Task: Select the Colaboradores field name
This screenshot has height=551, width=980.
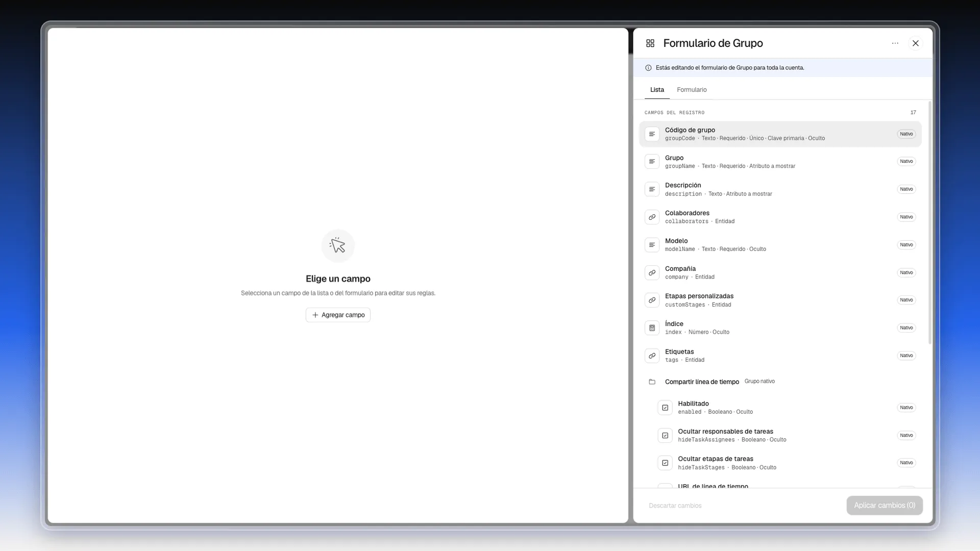Action: [x=687, y=213]
